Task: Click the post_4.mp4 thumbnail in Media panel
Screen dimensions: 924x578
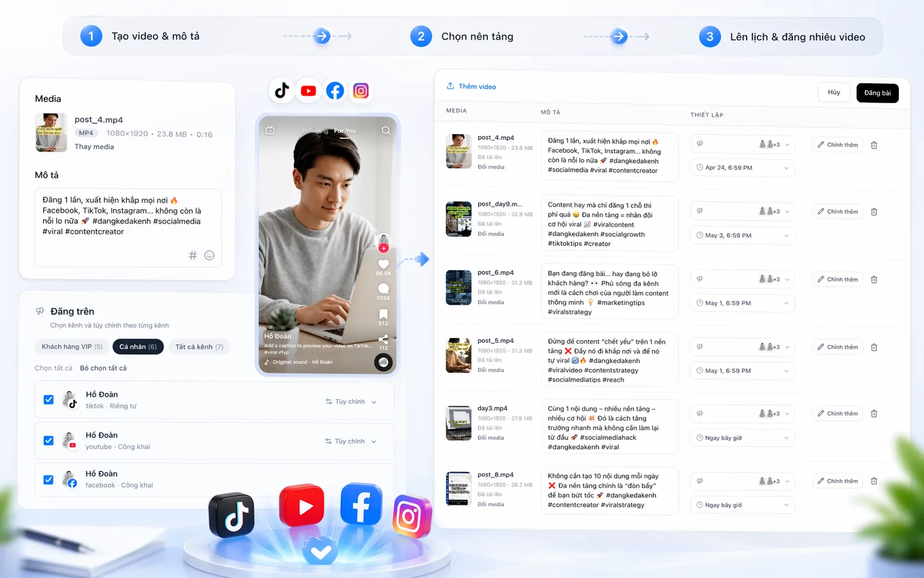Action: click(51, 133)
